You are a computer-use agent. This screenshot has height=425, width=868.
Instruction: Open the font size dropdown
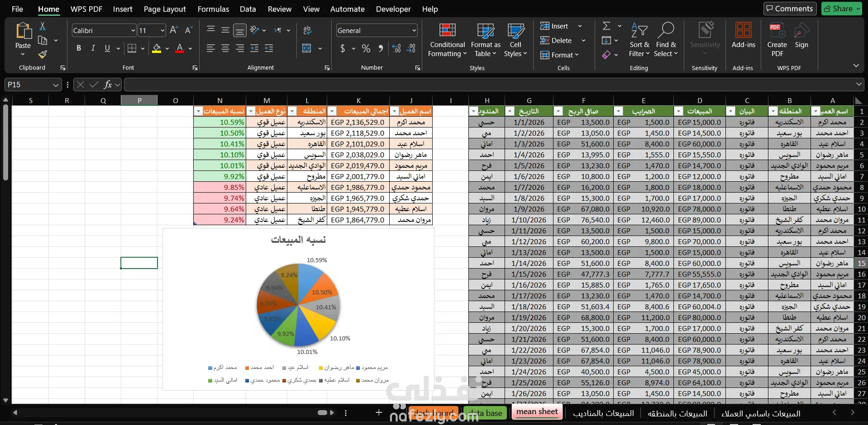[x=162, y=30]
